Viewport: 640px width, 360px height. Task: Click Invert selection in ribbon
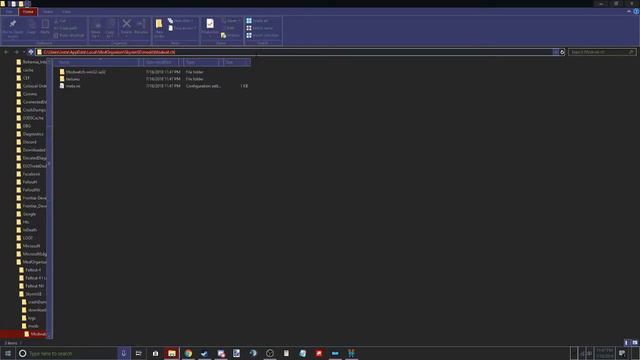click(x=262, y=36)
